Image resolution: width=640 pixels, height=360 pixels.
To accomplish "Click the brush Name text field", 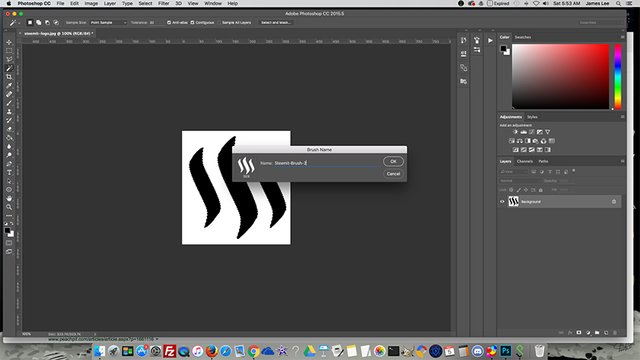I will tap(326, 163).
